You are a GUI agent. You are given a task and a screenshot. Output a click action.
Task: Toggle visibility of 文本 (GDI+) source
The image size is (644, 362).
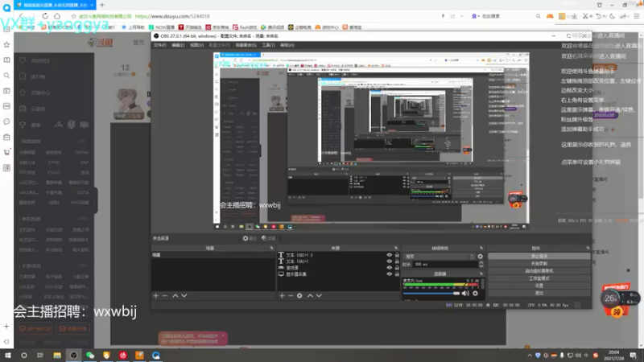pyautogui.click(x=390, y=261)
